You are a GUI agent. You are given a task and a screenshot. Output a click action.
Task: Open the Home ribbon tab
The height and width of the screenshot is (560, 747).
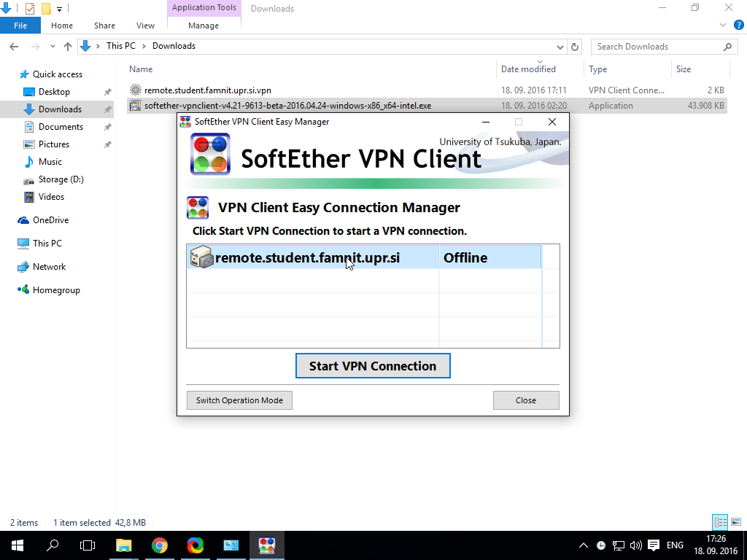[x=62, y=26]
